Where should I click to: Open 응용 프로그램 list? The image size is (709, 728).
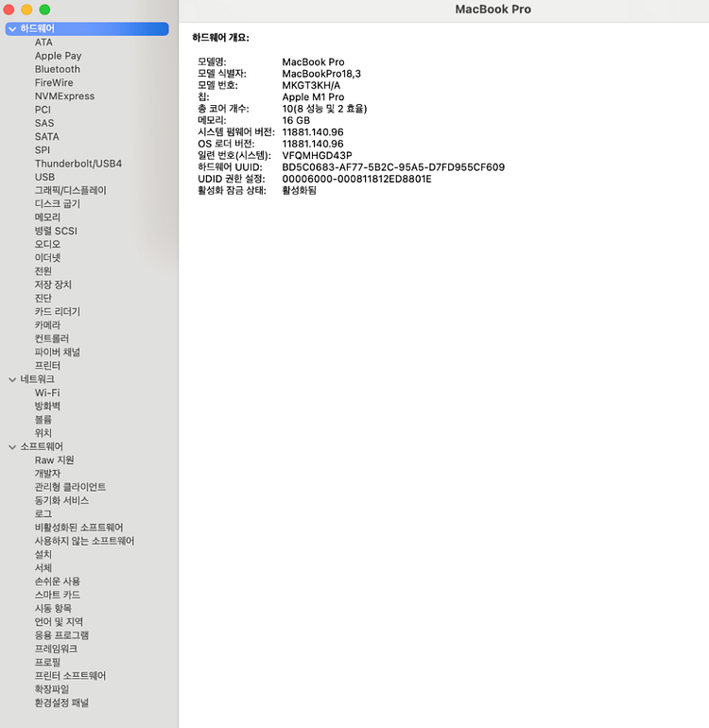tap(61, 635)
